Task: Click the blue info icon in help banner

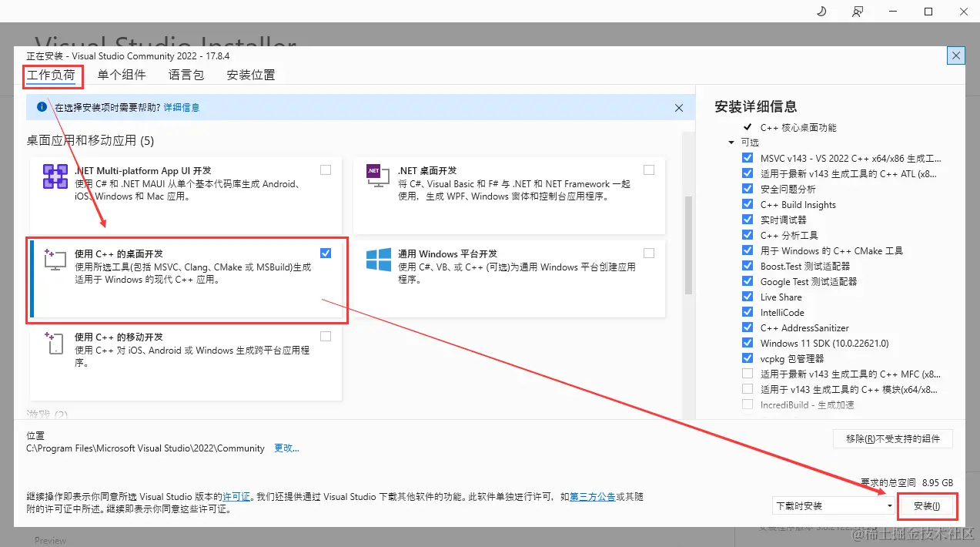Action: (42, 107)
